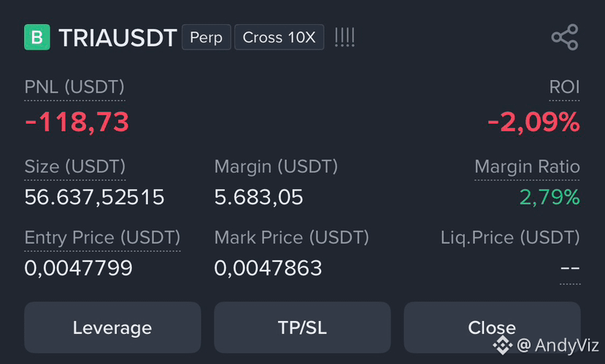Show ROI explanation via label
Viewport: 605px width, 364px height.
pos(564,87)
